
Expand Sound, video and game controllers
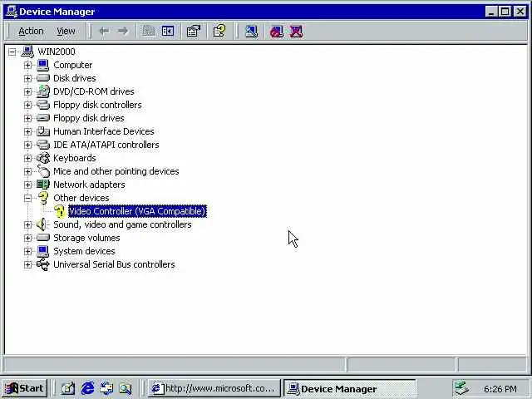tap(27, 224)
